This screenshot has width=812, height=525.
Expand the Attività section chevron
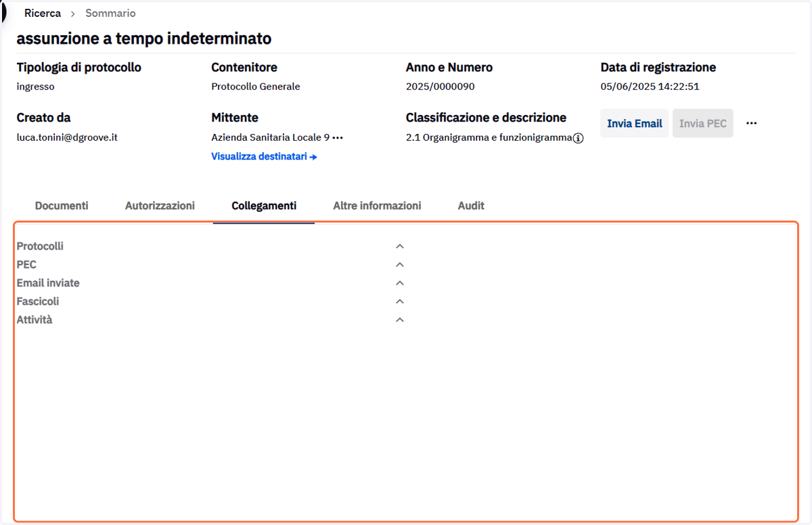pos(400,320)
